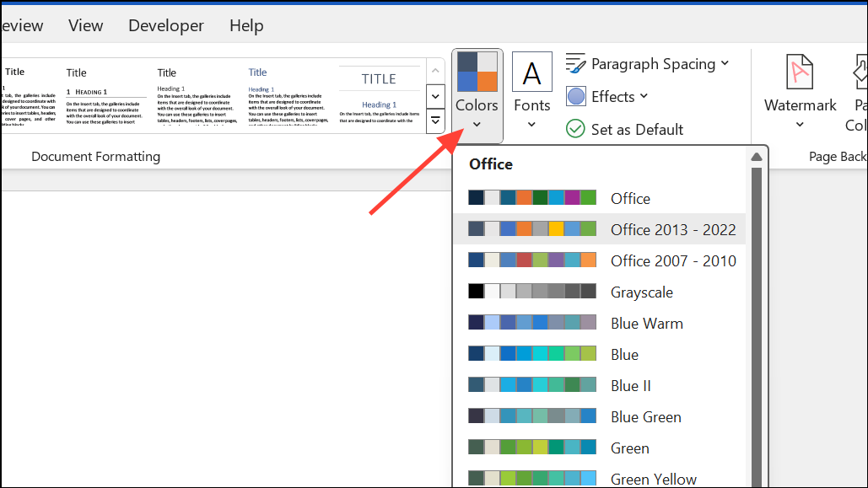
Task: Click the Set as Default checkmark icon
Action: (x=575, y=129)
